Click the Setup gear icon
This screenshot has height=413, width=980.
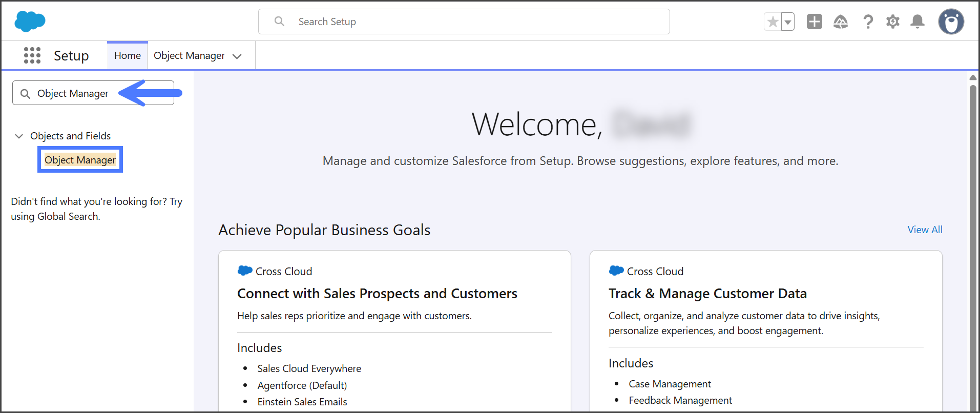tap(892, 22)
